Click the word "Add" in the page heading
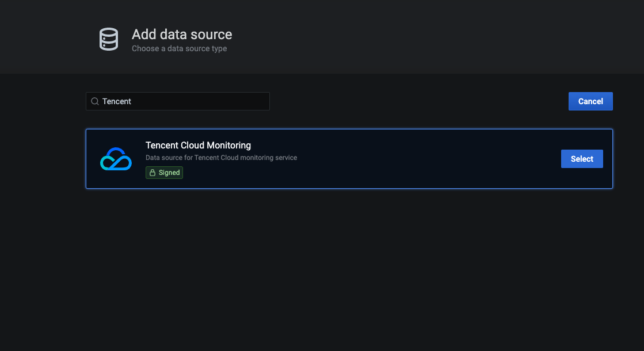644x351 pixels. tap(142, 35)
